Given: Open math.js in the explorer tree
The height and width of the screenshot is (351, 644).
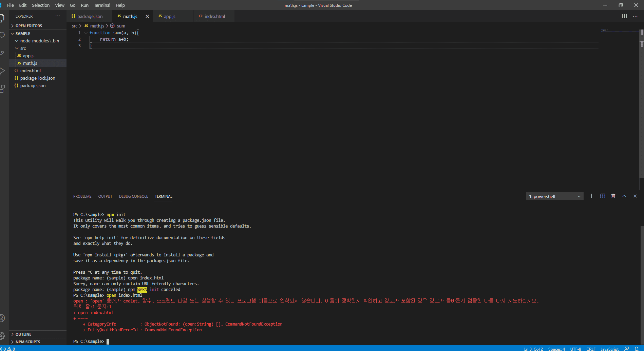Looking at the screenshot, I should click(38, 63).
